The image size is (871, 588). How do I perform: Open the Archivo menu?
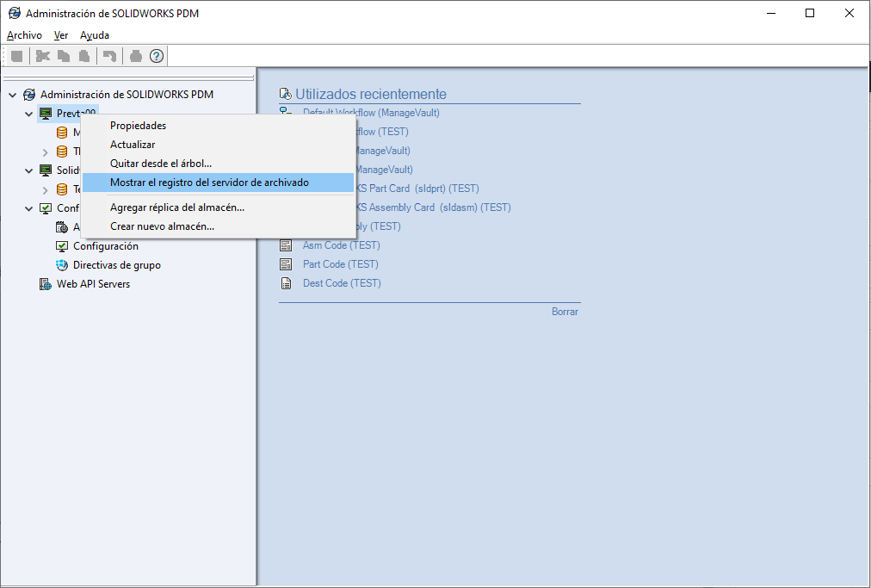coord(24,35)
